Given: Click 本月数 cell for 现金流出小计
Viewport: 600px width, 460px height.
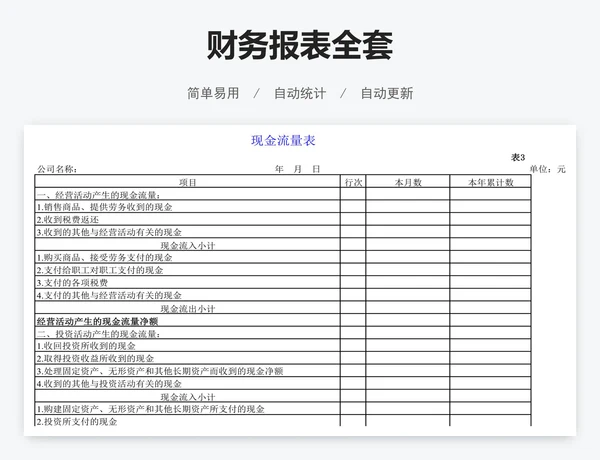Looking at the screenshot, I should point(408,308).
